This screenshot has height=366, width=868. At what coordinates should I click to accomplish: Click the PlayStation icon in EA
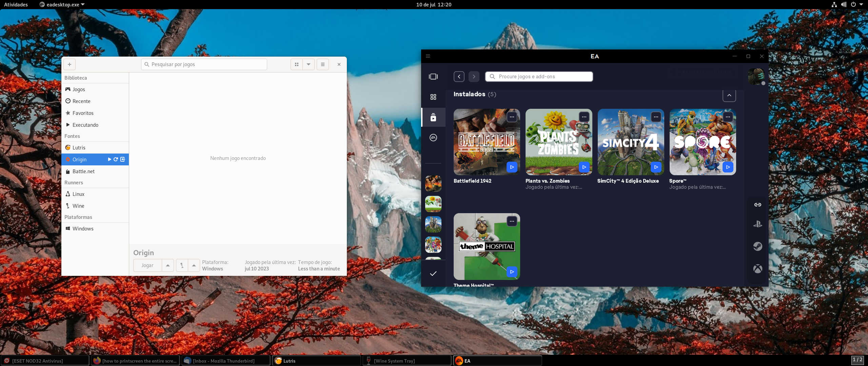[758, 224]
